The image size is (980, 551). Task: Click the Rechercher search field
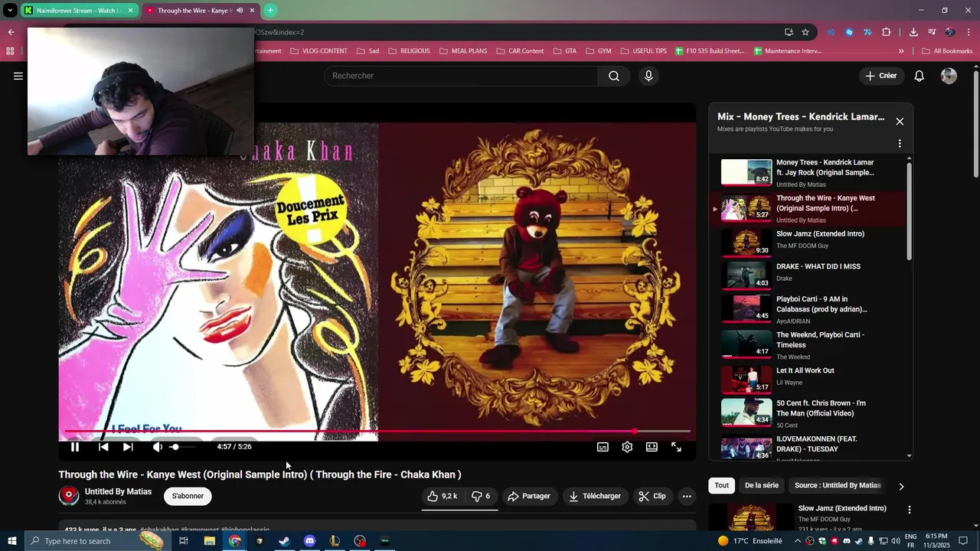point(462,76)
